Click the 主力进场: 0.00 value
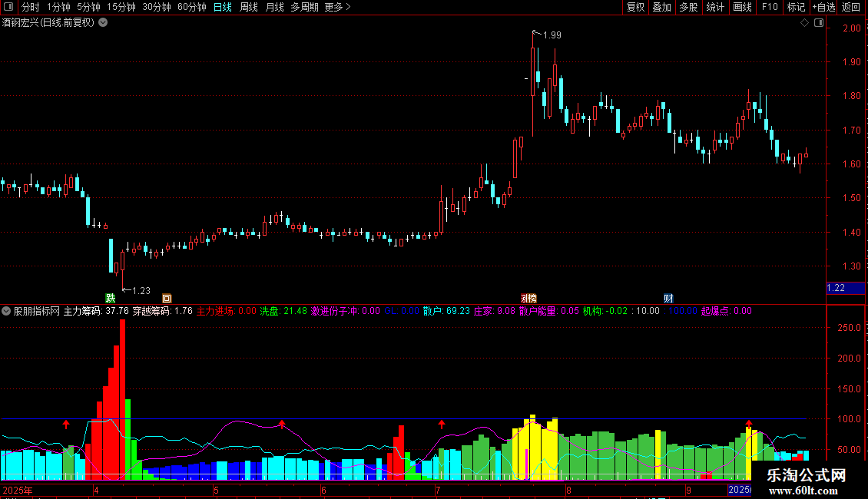Screen dimensions: 868x499 pyautogui.click(x=227, y=311)
